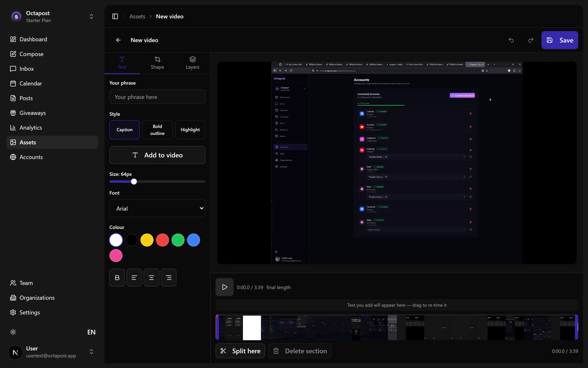The height and width of the screenshot is (368, 588).
Task: Click the white frame in the timeline strip
Action: coord(252,328)
